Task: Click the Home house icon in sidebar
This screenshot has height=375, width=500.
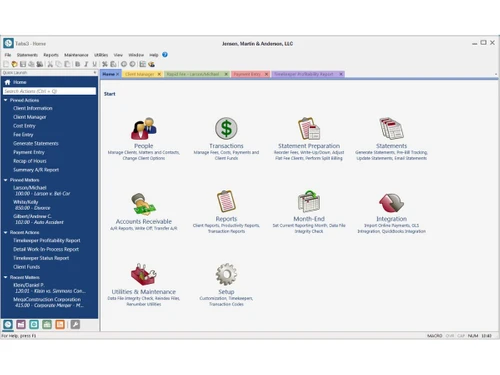Action: [7, 82]
